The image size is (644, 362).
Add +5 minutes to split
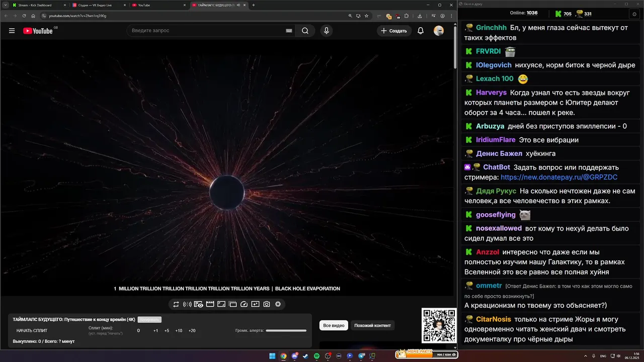click(x=167, y=330)
